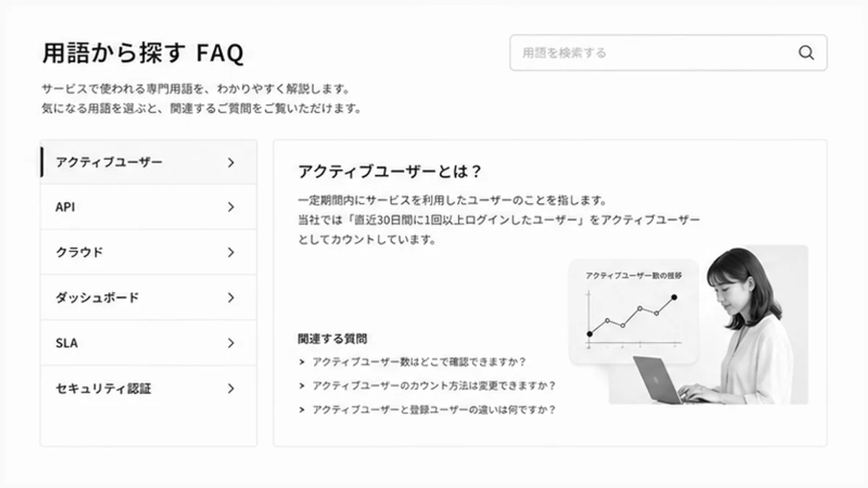Choose SLA from the term list
Screen dimensions: 868x488
pyautogui.click(x=148, y=343)
